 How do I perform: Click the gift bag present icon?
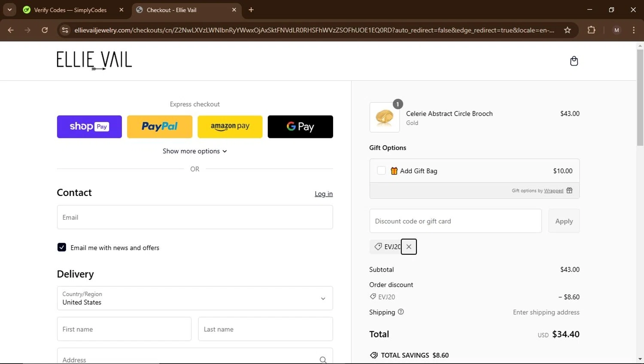pos(394,171)
